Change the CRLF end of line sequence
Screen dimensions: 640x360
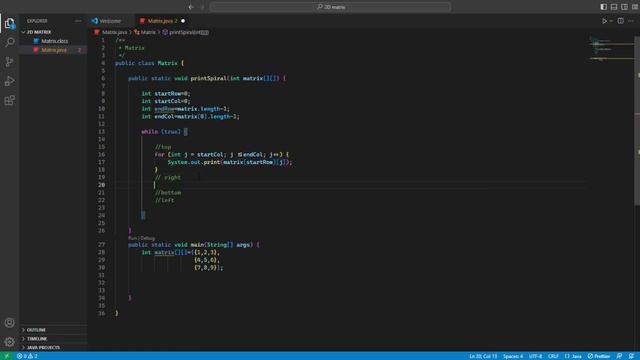point(553,356)
